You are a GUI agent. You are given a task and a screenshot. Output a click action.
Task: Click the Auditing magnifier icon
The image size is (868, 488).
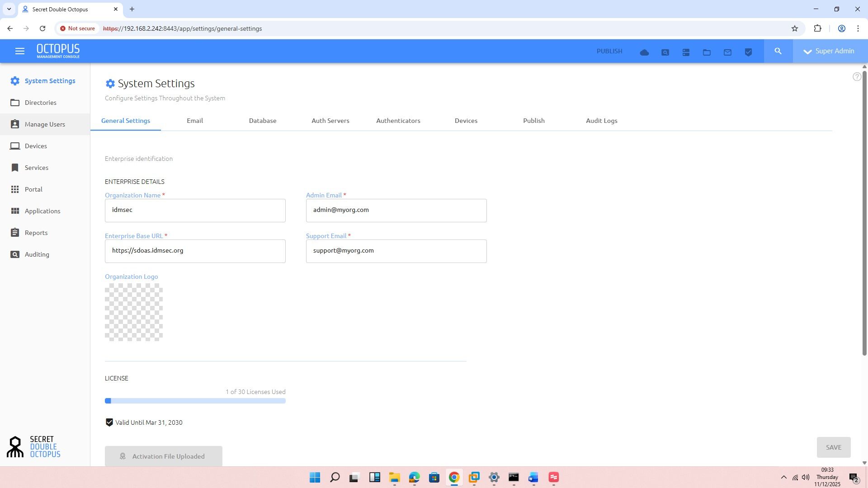pyautogui.click(x=15, y=254)
